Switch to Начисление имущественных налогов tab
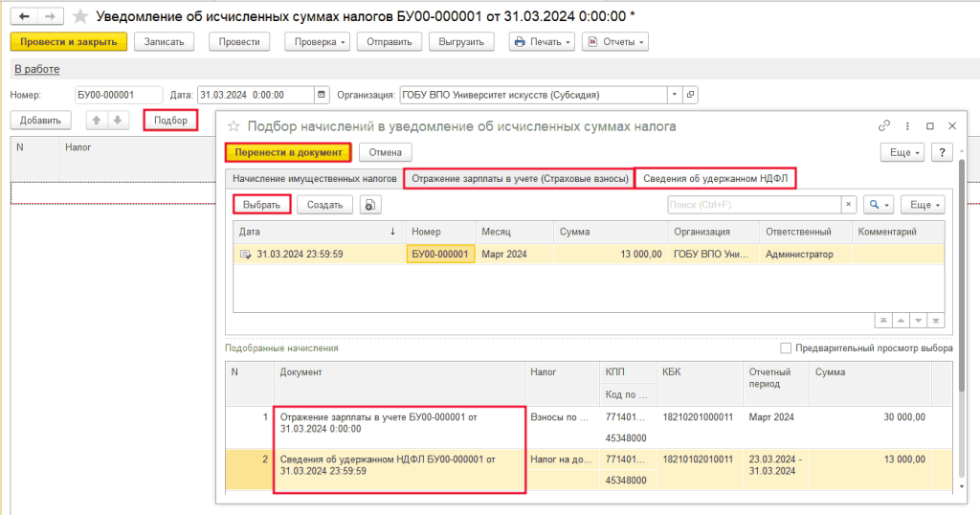The height and width of the screenshot is (515, 980). (314, 179)
